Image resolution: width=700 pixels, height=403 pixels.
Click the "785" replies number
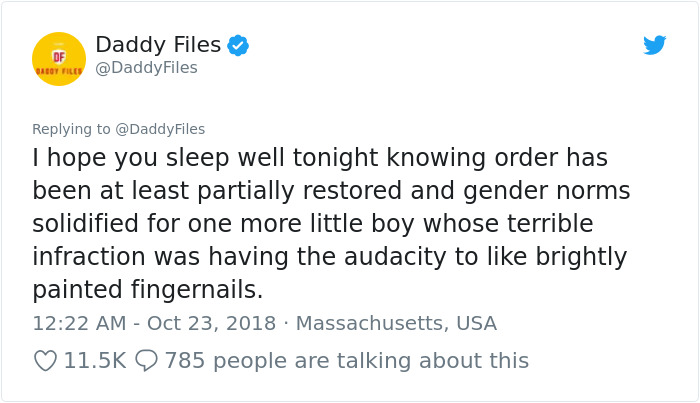point(184,360)
